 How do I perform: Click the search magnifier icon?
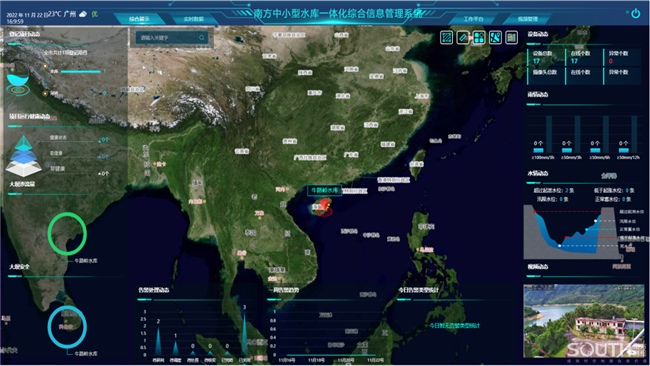click(x=201, y=38)
